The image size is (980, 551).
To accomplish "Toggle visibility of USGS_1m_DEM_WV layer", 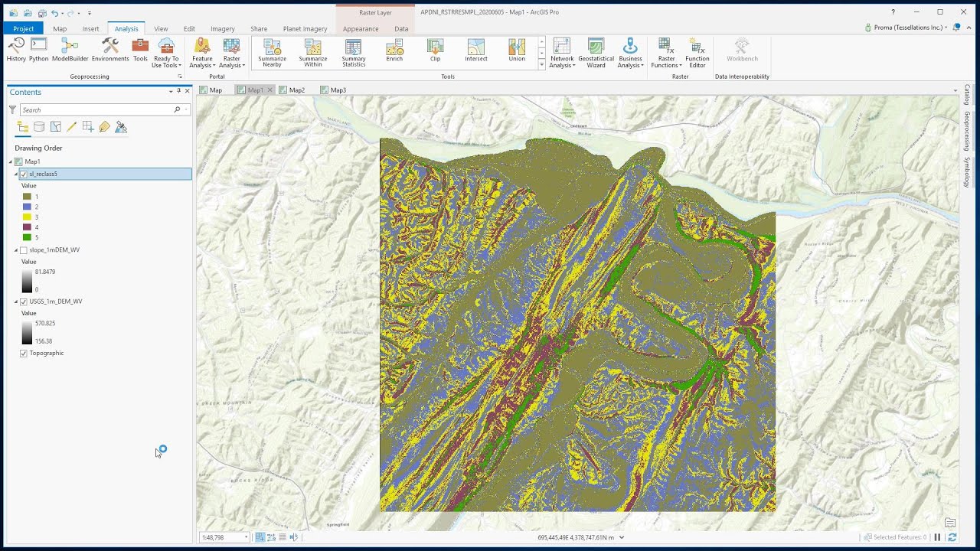I will tap(24, 302).
